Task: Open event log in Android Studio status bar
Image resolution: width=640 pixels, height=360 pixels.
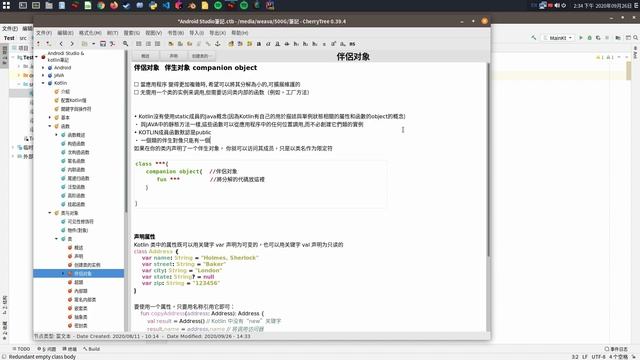Action: [616, 349]
